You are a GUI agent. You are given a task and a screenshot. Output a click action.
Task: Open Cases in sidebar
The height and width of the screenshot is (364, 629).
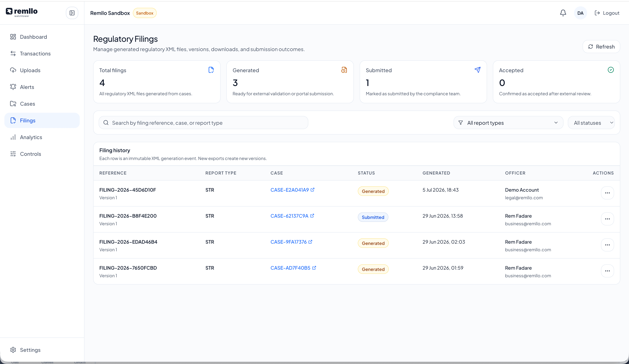click(x=42, y=104)
